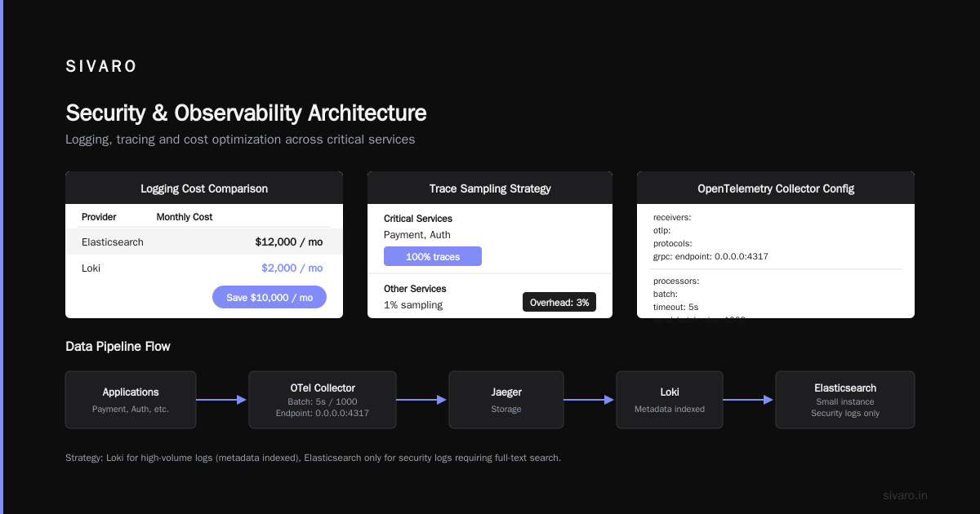Click the Loki $2,000 / mo price
Screen dimensions: 980x514
coord(292,268)
